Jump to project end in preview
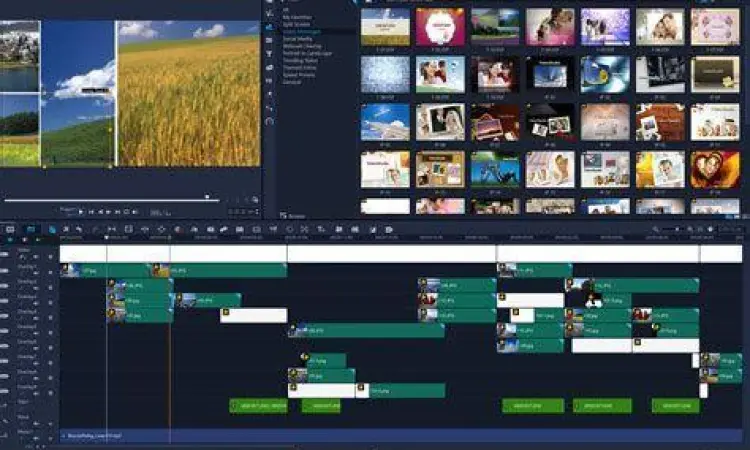 118,211
